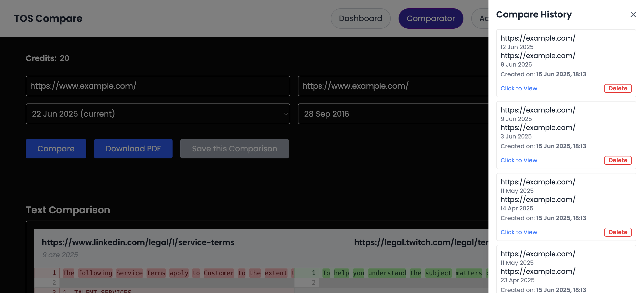View the 9 Jun vs 3 Jun comparison
This screenshot has width=644, height=293.
(519, 160)
